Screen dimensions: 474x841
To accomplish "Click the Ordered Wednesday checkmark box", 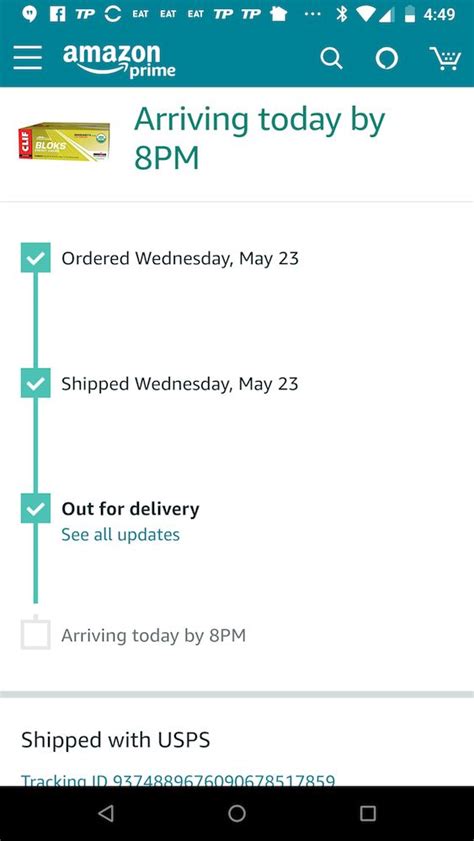I will (x=35, y=258).
